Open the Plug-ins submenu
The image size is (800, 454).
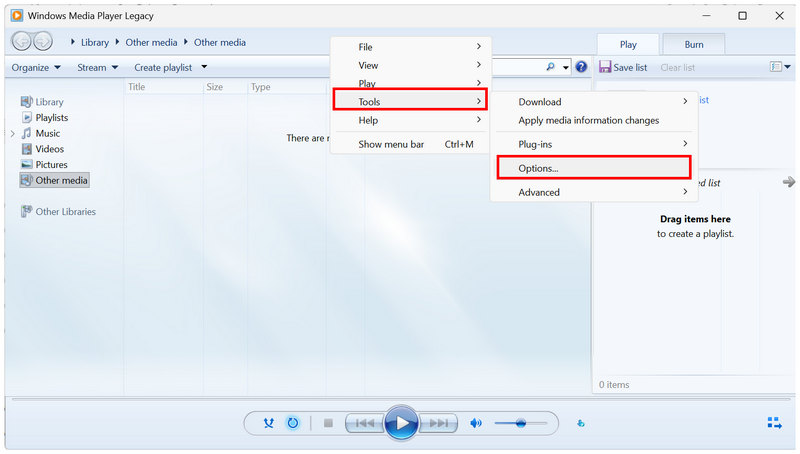pyautogui.click(x=594, y=144)
